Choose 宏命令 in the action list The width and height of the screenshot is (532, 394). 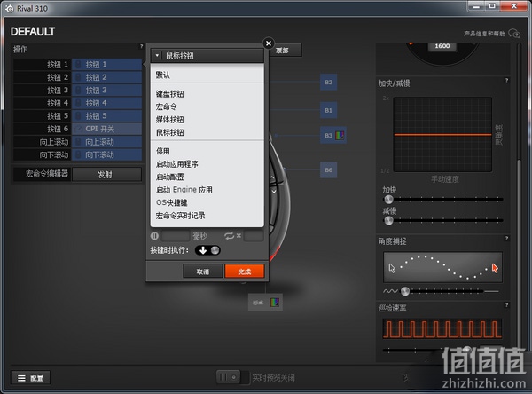167,106
